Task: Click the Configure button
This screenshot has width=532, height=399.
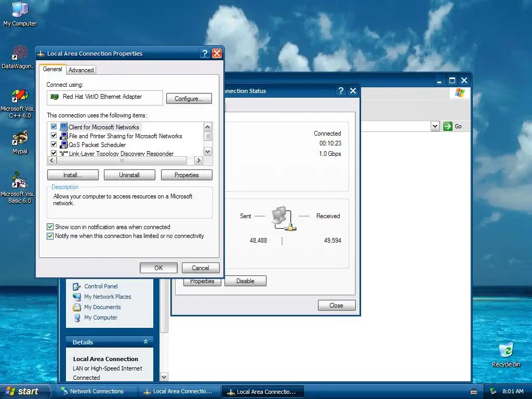Action: [189, 99]
